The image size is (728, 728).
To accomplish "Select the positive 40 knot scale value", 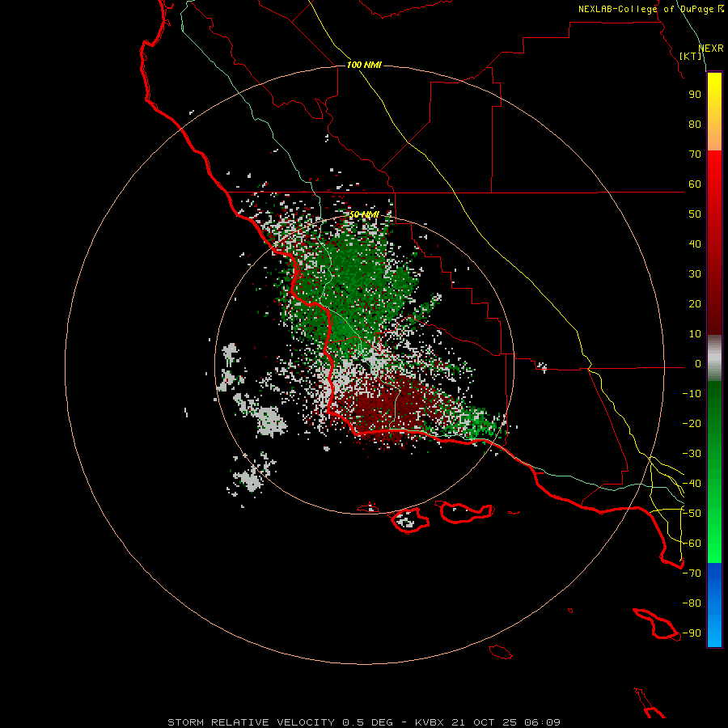I will [695, 244].
